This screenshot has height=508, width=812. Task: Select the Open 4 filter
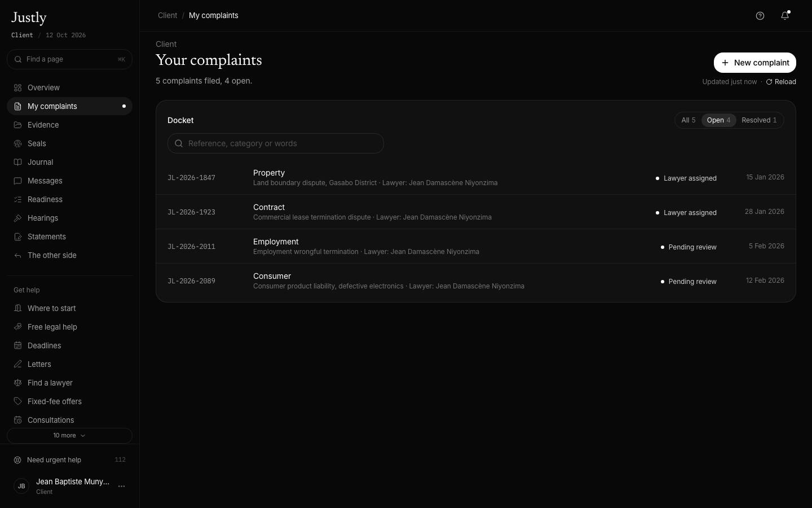(718, 120)
